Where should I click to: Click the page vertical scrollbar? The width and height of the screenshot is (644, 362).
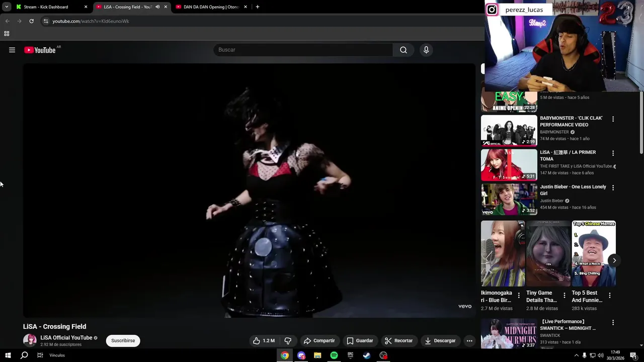pyautogui.click(x=641, y=123)
